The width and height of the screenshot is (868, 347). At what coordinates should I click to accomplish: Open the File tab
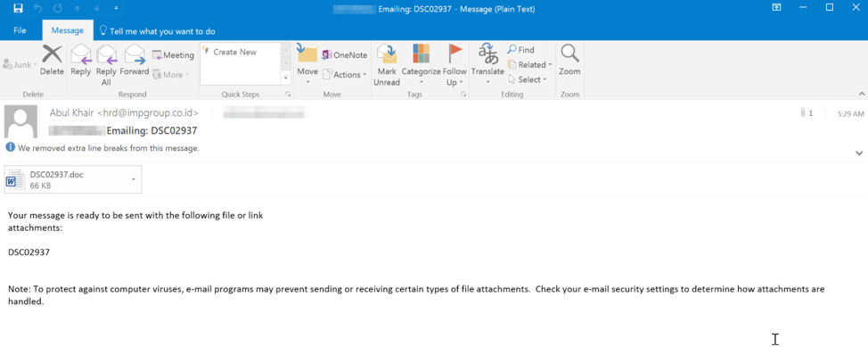tap(20, 31)
